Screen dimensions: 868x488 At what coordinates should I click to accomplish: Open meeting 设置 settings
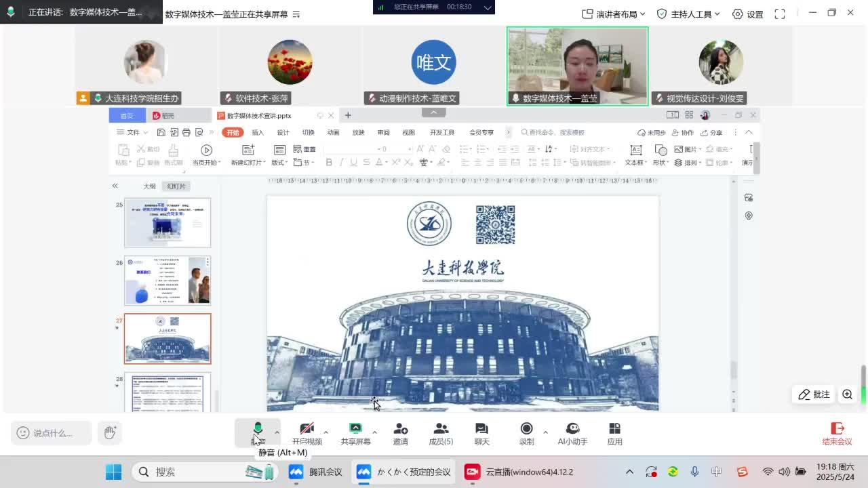click(748, 14)
